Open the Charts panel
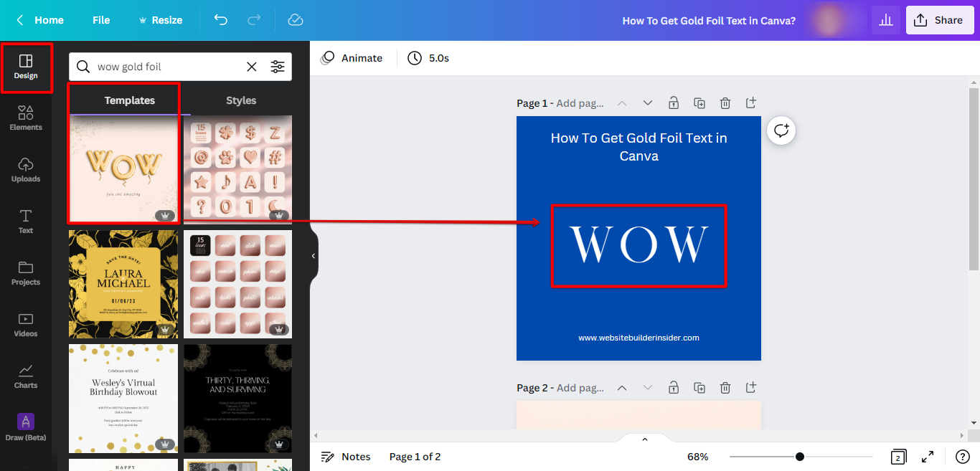The height and width of the screenshot is (471, 980). [x=26, y=376]
